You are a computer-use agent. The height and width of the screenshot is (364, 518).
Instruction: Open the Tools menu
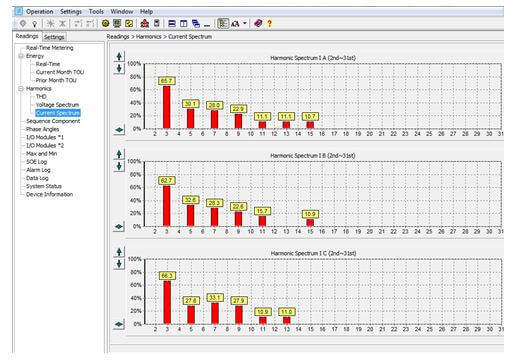(96, 12)
